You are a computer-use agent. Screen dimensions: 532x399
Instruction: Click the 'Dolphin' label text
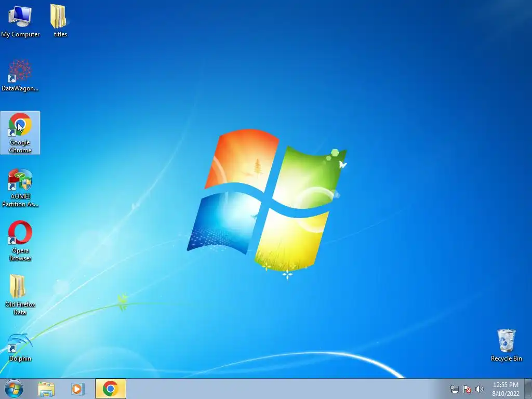click(20, 358)
